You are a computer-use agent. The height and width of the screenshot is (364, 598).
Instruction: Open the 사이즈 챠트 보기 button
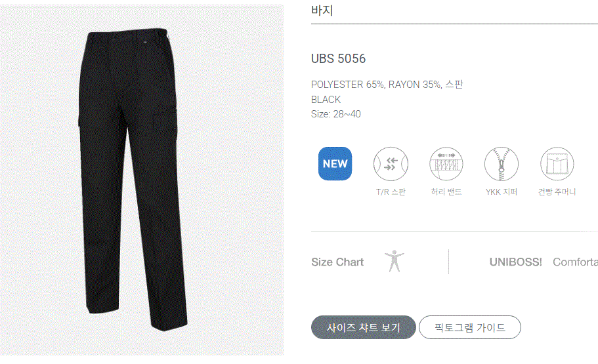[364, 327]
